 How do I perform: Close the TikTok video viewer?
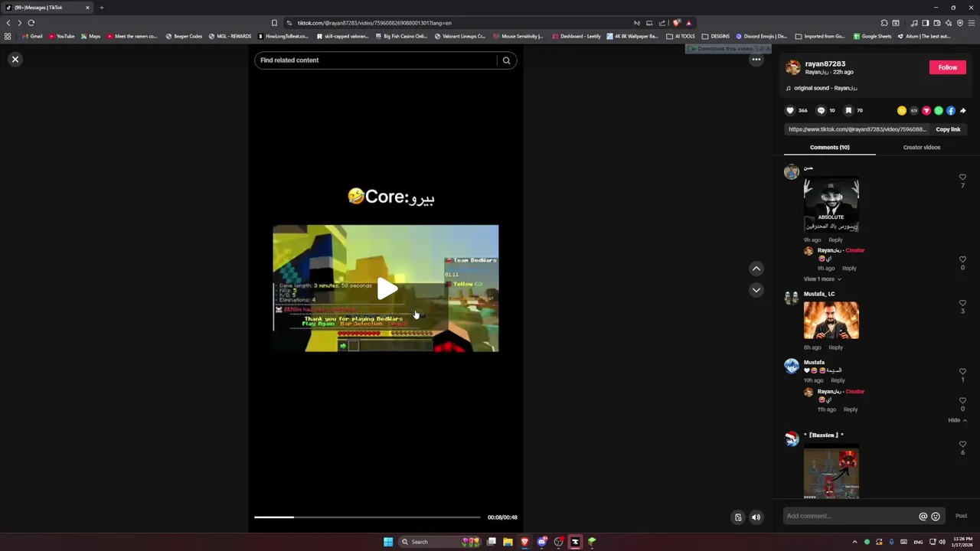coord(15,59)
